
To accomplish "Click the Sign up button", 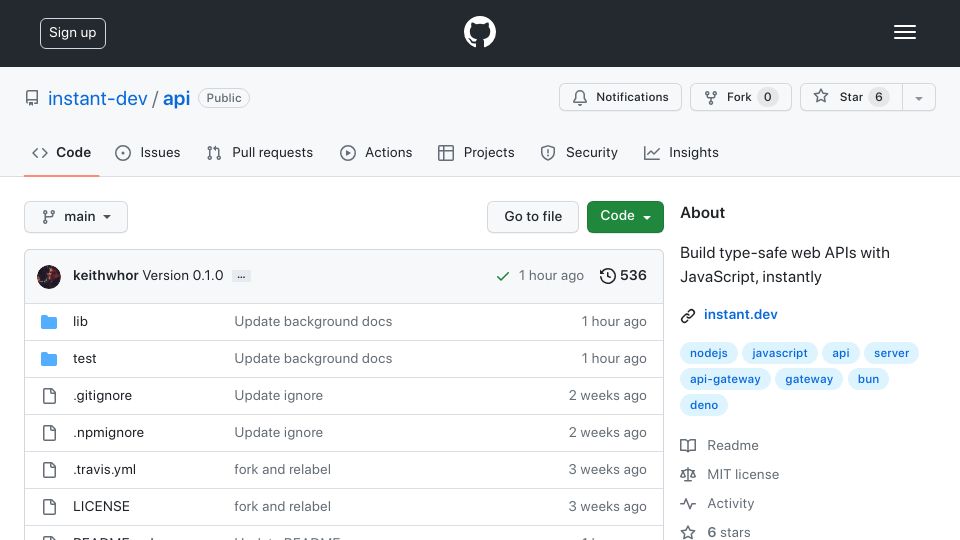I will click(x=73, y=33).
